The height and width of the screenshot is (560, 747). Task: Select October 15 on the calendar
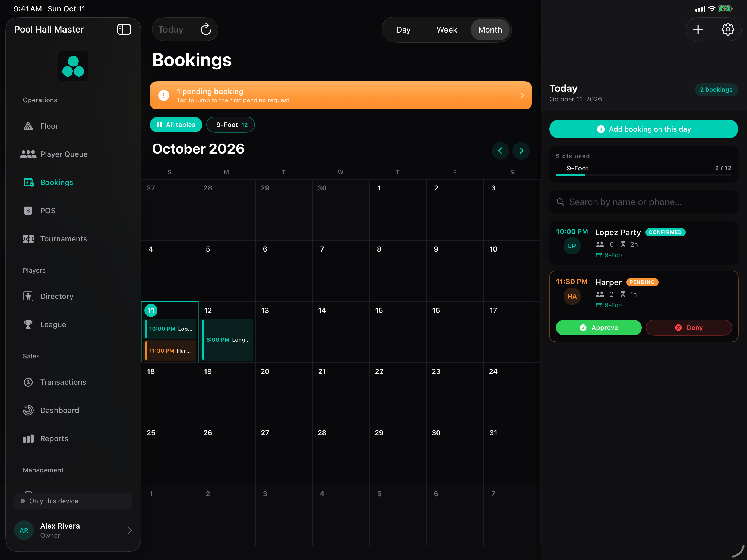tap(397, 332)
